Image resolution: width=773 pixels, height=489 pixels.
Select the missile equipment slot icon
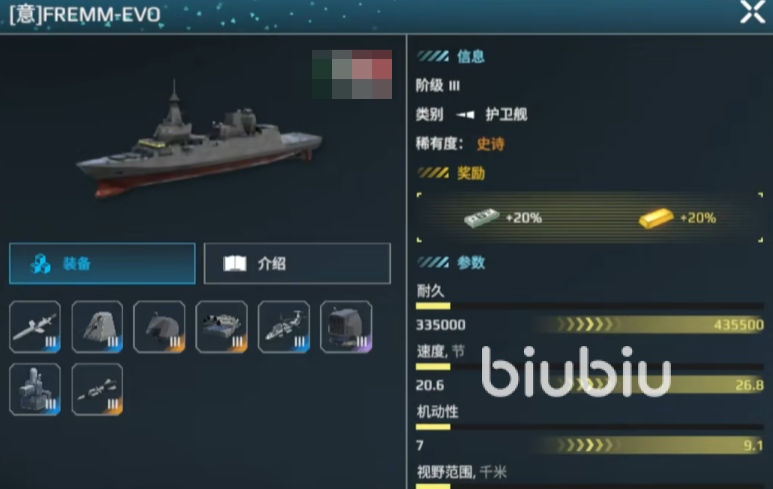pos(35,326)
